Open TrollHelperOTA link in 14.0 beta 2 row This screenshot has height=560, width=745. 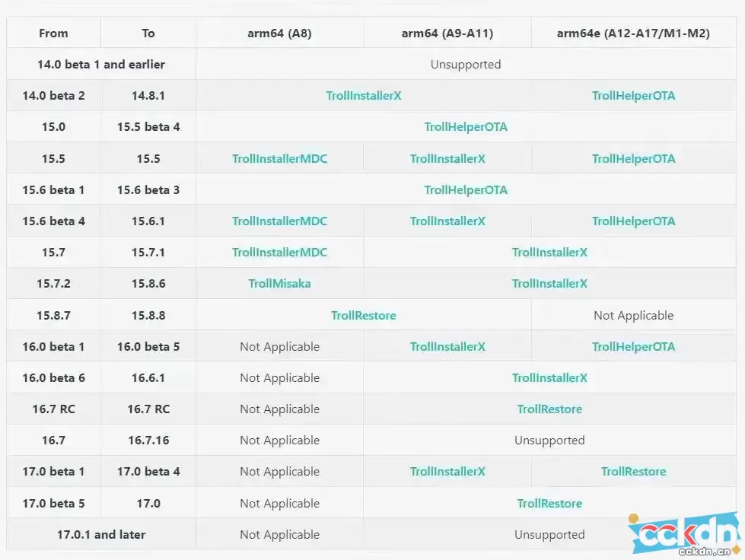tap(633, 95)
